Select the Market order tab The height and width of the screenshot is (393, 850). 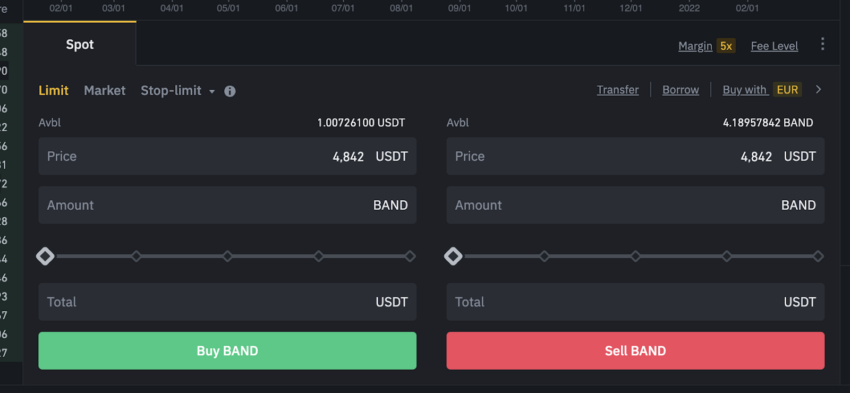[105, 91]
